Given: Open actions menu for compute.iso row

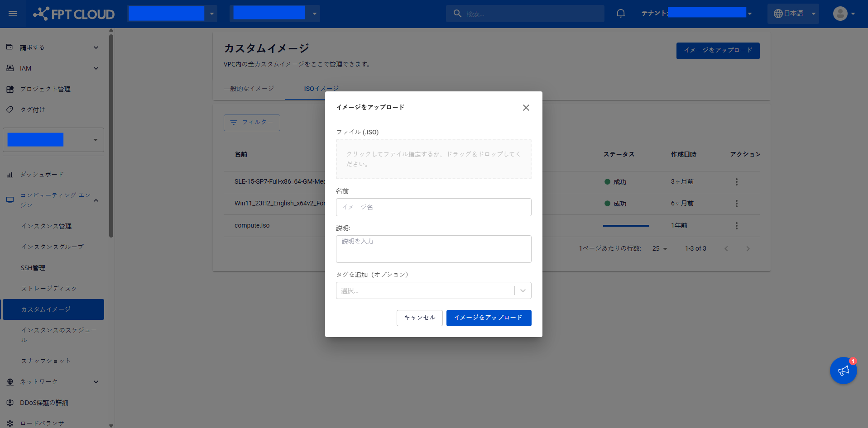Looking at the screenshot, I should pyautogui.click(x=736, y=226).
